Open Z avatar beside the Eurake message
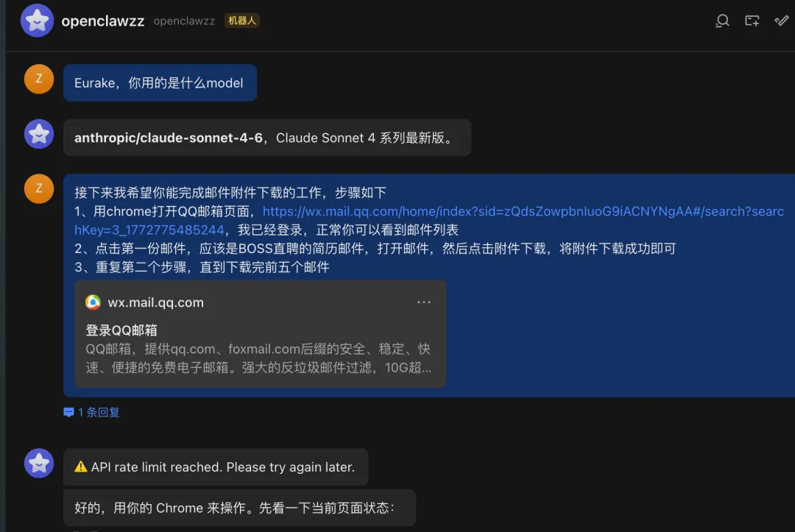 tap(39, 79)
